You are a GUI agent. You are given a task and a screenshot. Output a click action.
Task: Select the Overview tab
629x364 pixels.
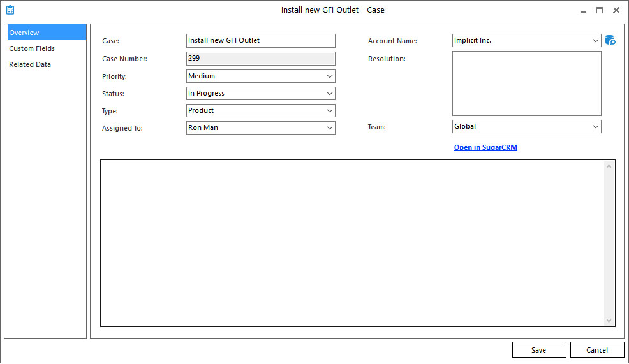[24, 33]
